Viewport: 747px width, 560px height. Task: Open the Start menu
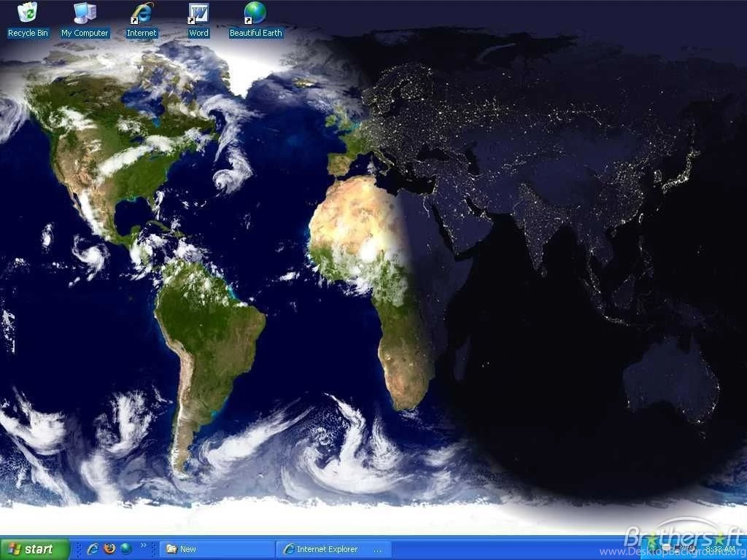pos(34,549)
